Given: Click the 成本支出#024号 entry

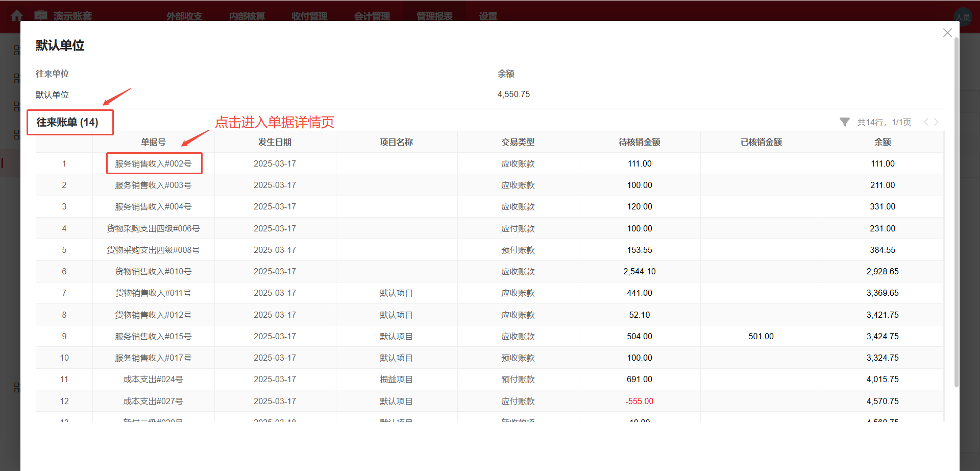Looking at the screenshot, I should coord(154,379).
